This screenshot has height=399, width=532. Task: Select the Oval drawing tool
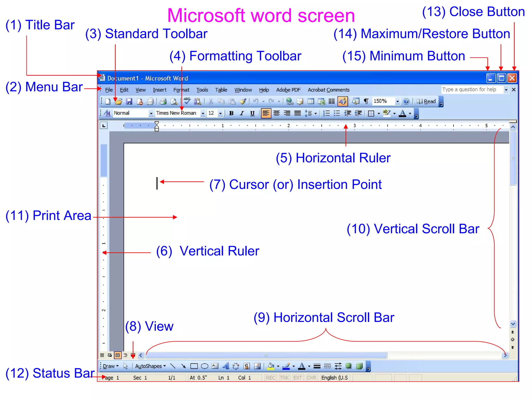pos(205,366)
